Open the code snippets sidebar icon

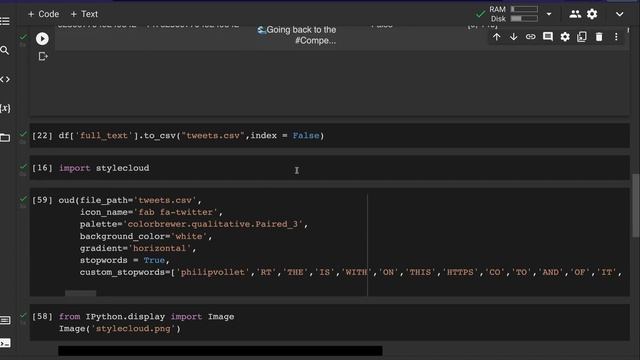click(5, 79)
